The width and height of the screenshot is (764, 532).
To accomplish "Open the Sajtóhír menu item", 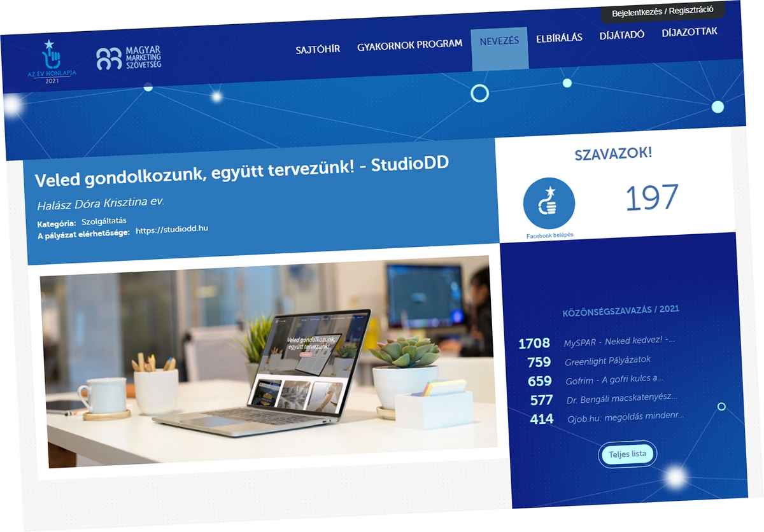I will pos(318,49).
